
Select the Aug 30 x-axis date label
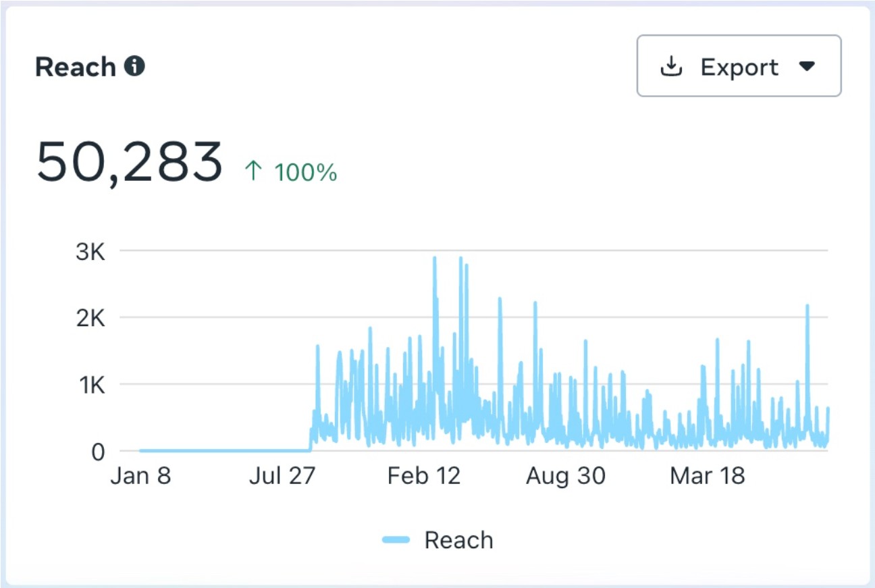(x=566, y=476)
